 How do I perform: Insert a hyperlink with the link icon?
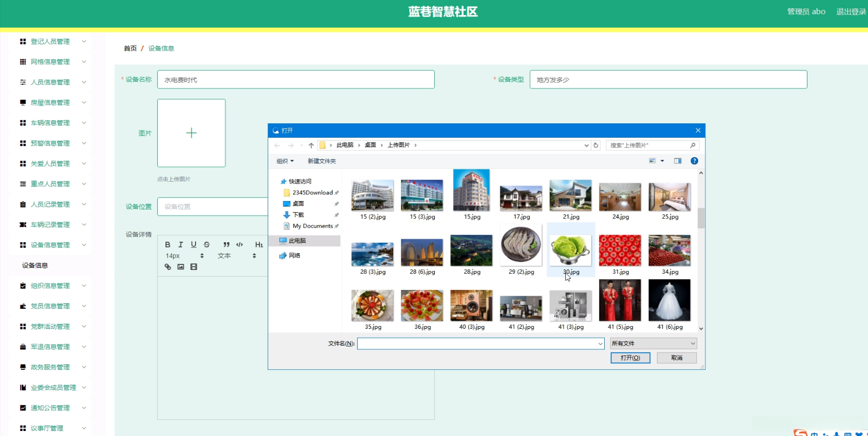click(x=168, y=267)
